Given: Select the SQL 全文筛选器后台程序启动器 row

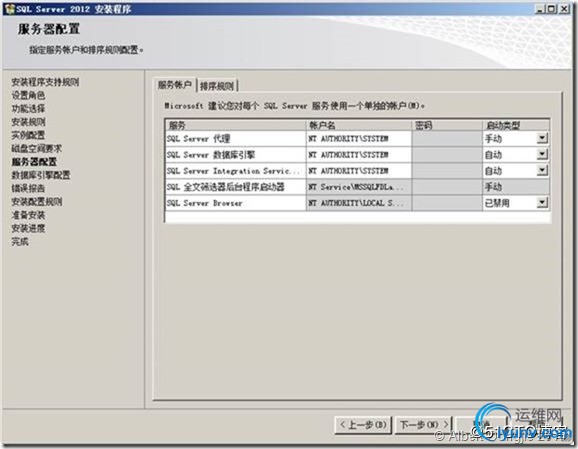Looking at the screenshot, I should [x=357, y=187].
